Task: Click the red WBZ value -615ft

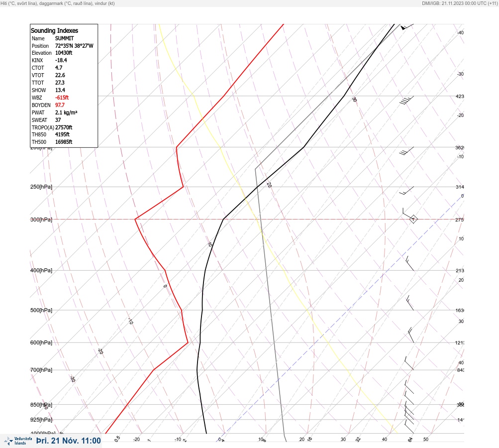Action: 62,98
